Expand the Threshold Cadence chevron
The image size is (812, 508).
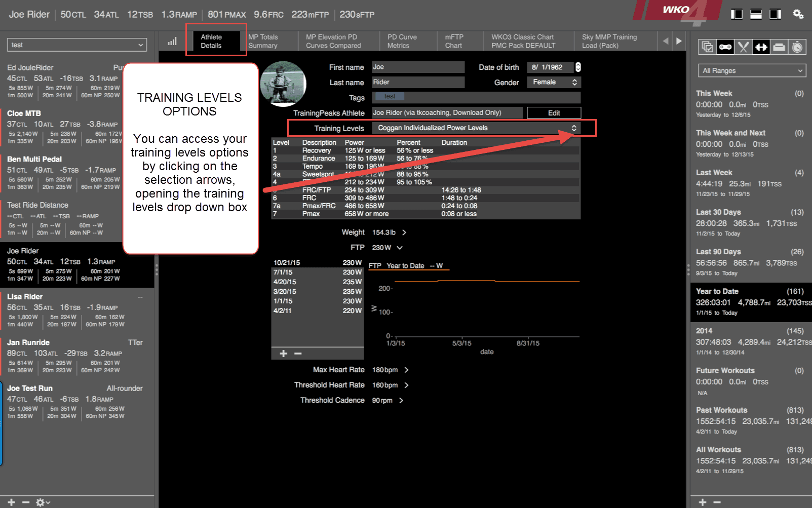point(401,401)
